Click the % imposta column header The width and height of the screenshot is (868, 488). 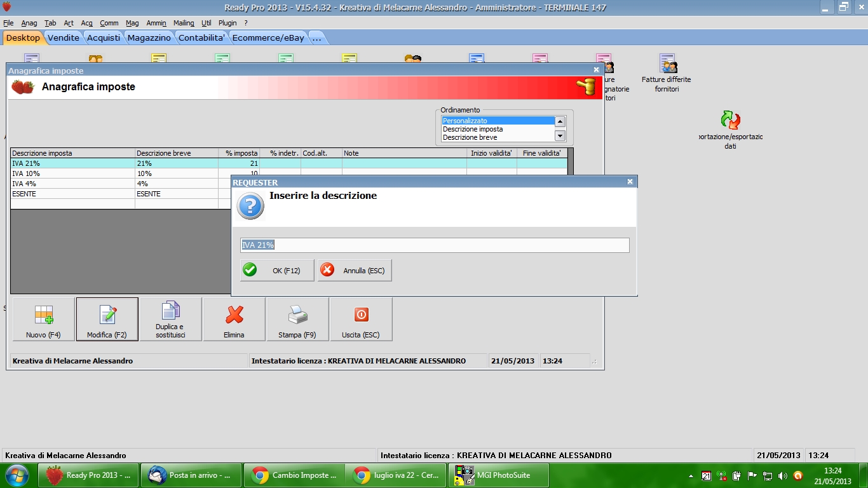point(239,153)
